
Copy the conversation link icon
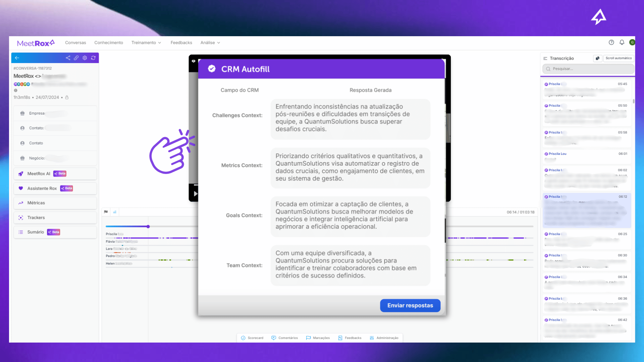tap(76, 58)
